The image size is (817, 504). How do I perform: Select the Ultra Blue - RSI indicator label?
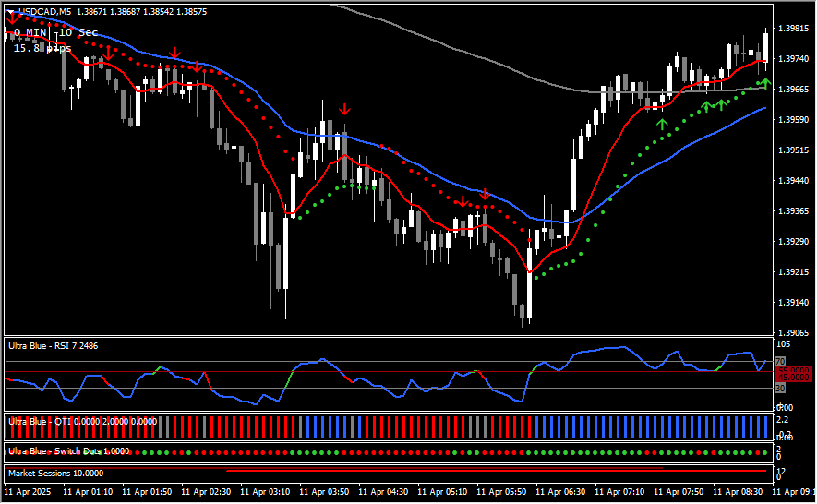click(53, 345)
